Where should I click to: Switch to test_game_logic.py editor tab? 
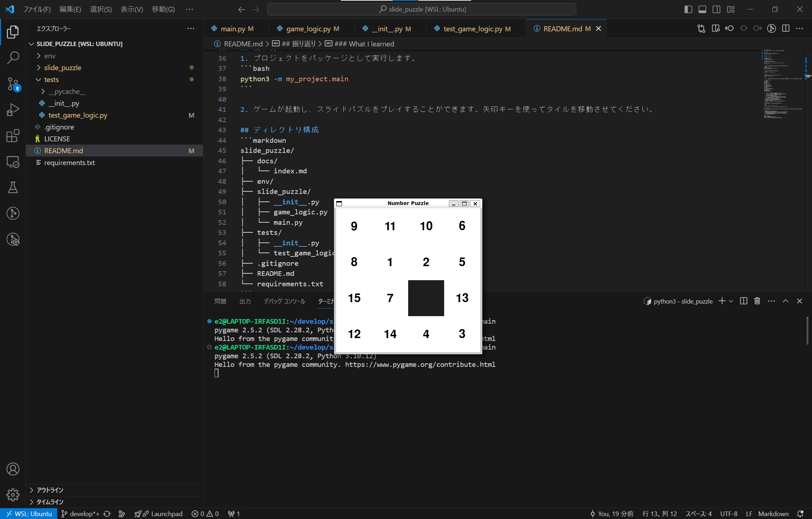click(x=476, y=29)
